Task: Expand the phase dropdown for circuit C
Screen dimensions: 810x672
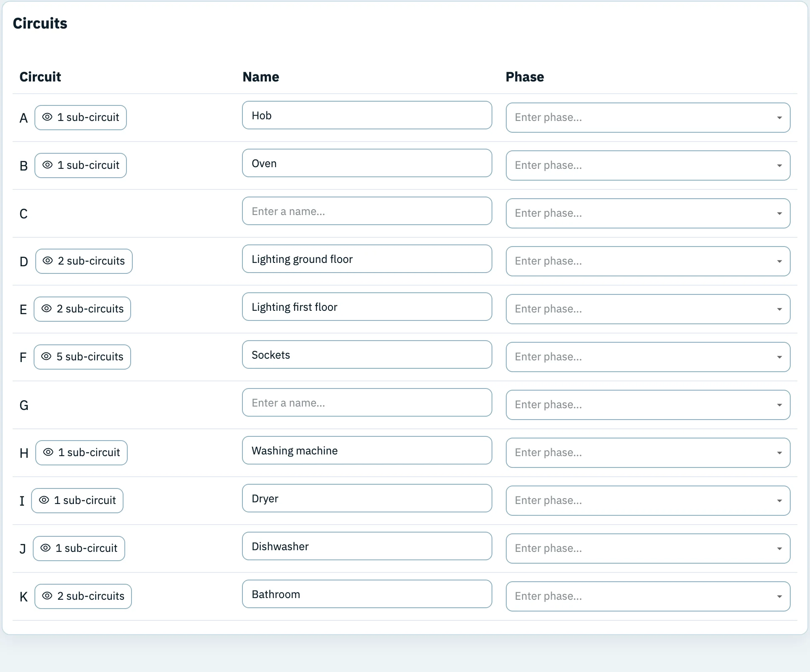Action: coord(648,213)
